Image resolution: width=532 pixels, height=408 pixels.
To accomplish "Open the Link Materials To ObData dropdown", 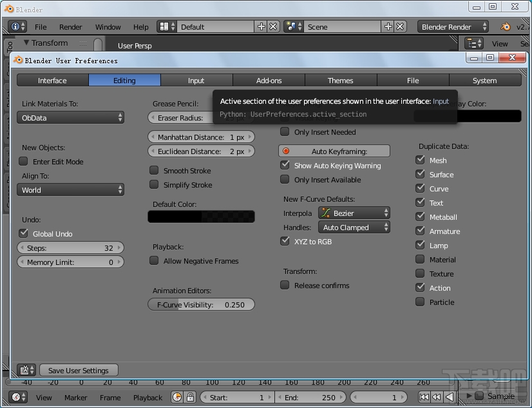I will pos(70,118).
